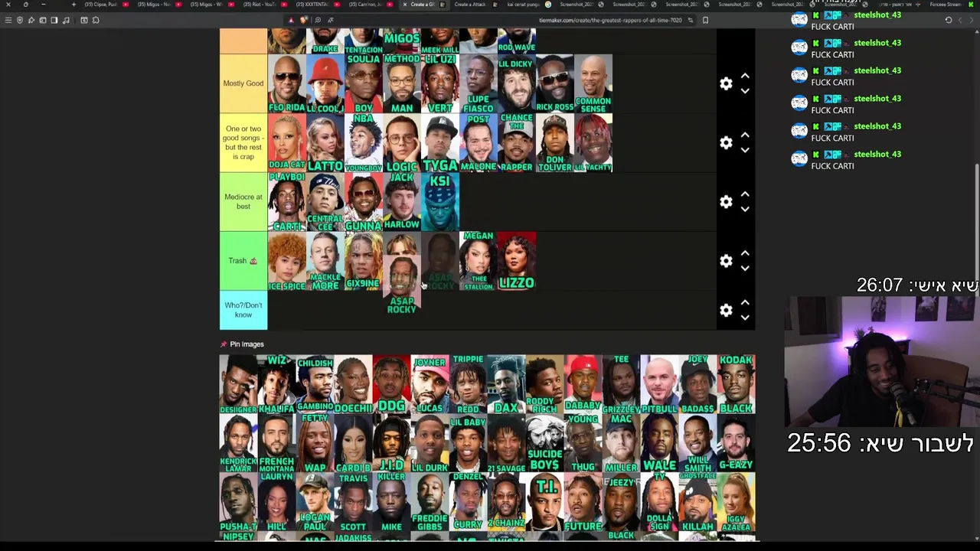Open a new browser tab with plus

73,5
